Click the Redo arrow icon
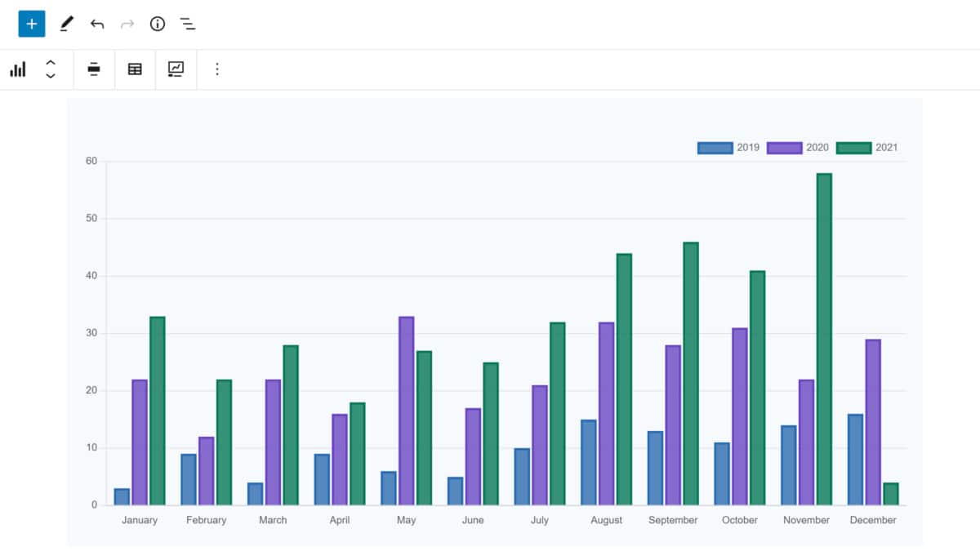This screenshot has height=551, width=980. click(127, 24)
